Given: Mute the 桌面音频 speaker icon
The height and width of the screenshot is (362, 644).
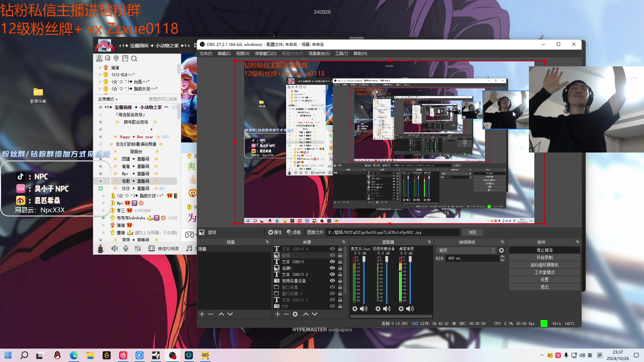Looking at the screenshot, I should coord(410,309).
